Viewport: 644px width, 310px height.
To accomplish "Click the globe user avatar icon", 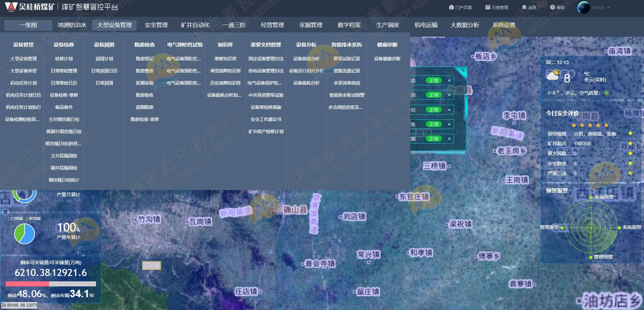I will (583, 7).
